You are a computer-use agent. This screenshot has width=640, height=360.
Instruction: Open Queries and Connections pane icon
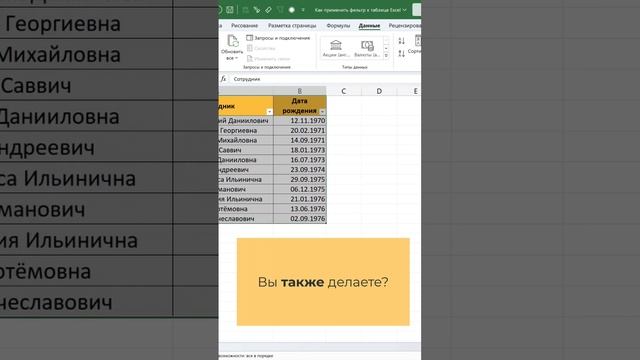249,38
